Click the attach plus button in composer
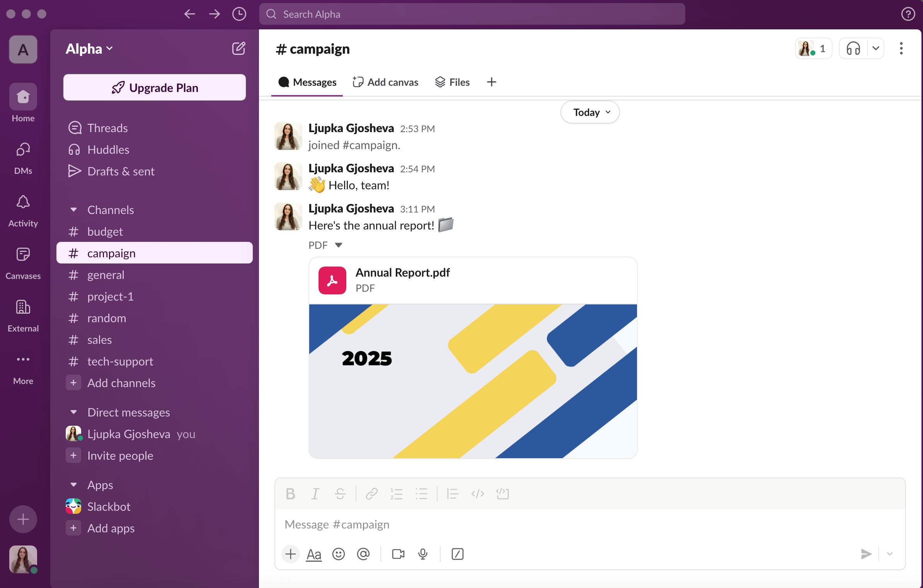This screenshot has width=923, height=588. [291, 554]
